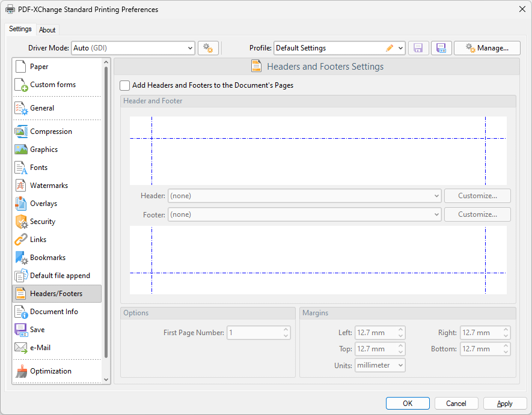Viewport: 532px width, 415px height.
Task: Open Bookmarks icon in sidebar
Action: [x=21, y=258]
